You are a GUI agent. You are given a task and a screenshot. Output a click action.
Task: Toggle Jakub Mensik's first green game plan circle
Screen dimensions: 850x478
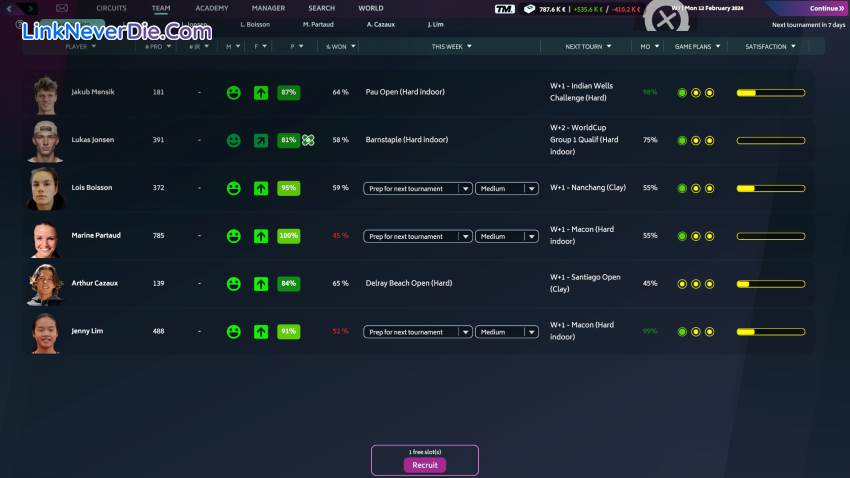click(682, 93)
